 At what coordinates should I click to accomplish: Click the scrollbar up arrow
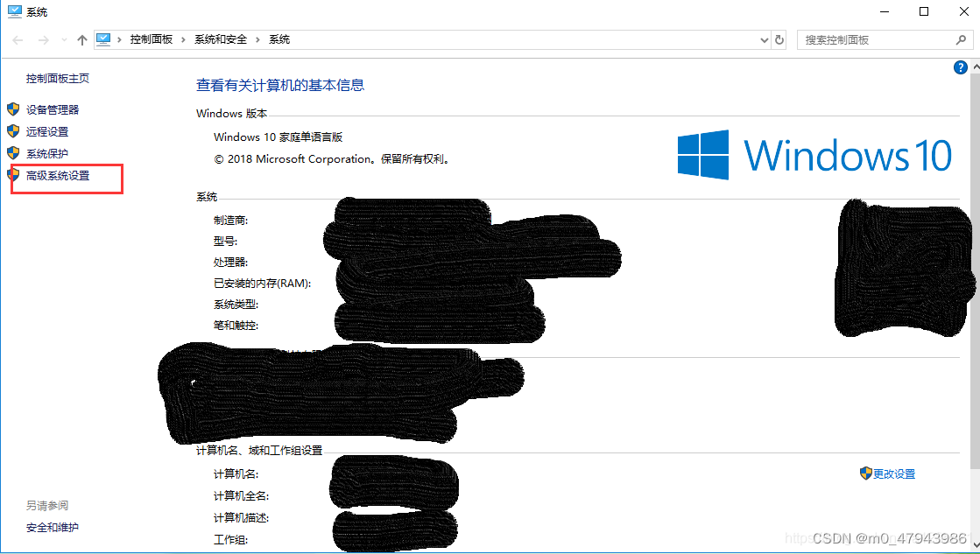pyautogui.click(x=976, y=67)
